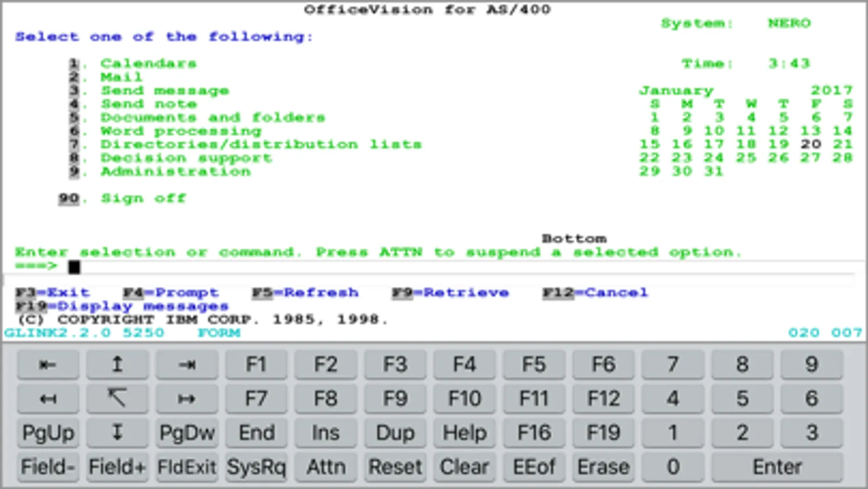Tap the number 7 key

[673, 365]
